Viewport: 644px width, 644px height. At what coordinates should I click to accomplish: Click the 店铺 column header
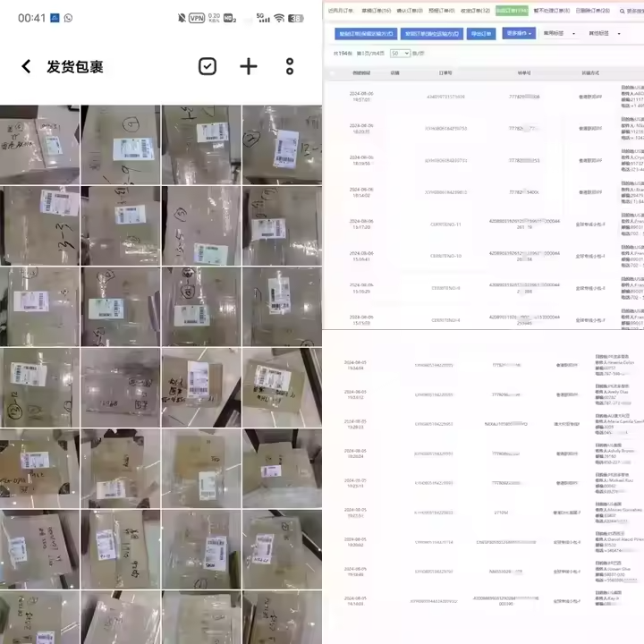[x=394, y=73]
